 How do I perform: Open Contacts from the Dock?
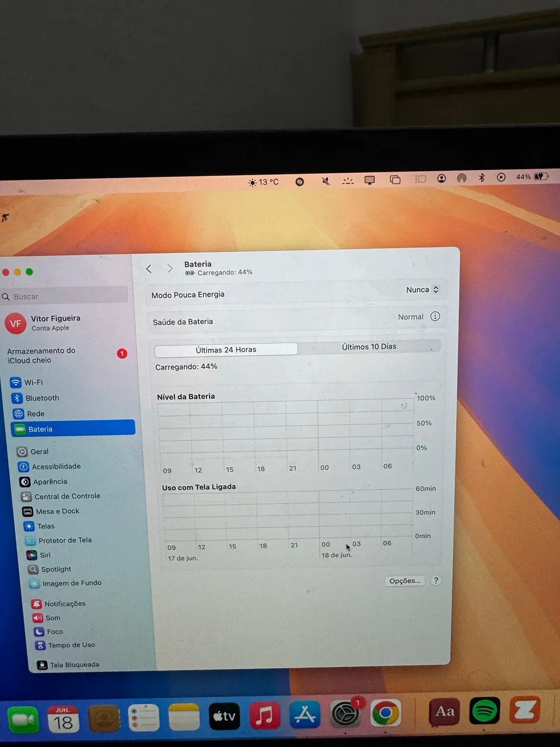pos(104,718)
